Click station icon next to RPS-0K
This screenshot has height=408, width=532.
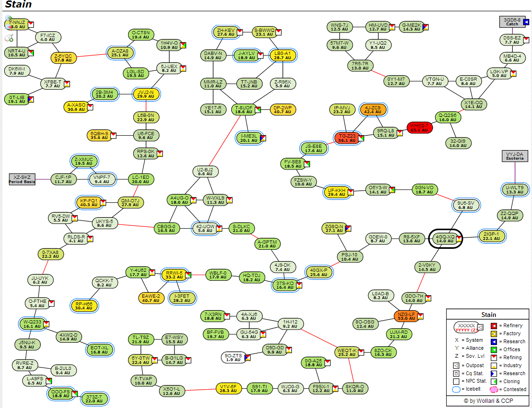coord(160,154)
